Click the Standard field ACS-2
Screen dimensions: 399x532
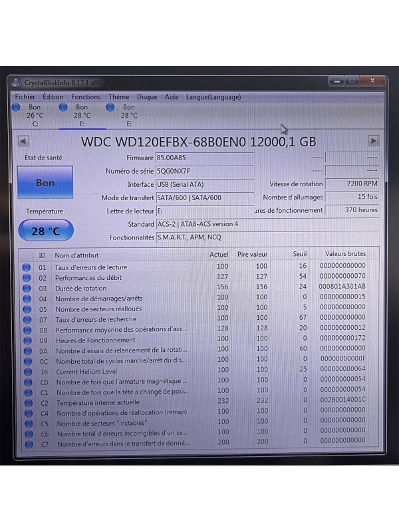(267, 224)
